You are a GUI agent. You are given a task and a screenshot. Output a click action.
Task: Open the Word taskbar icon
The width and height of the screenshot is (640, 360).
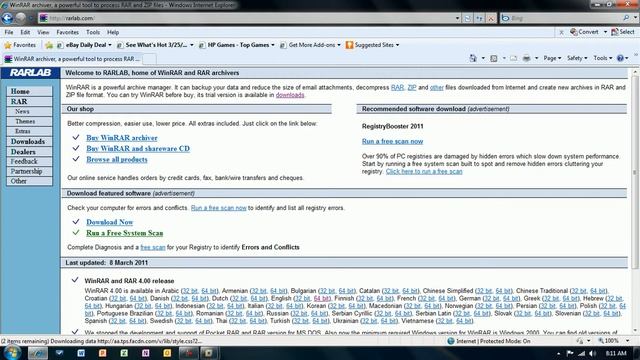point(81,353)
